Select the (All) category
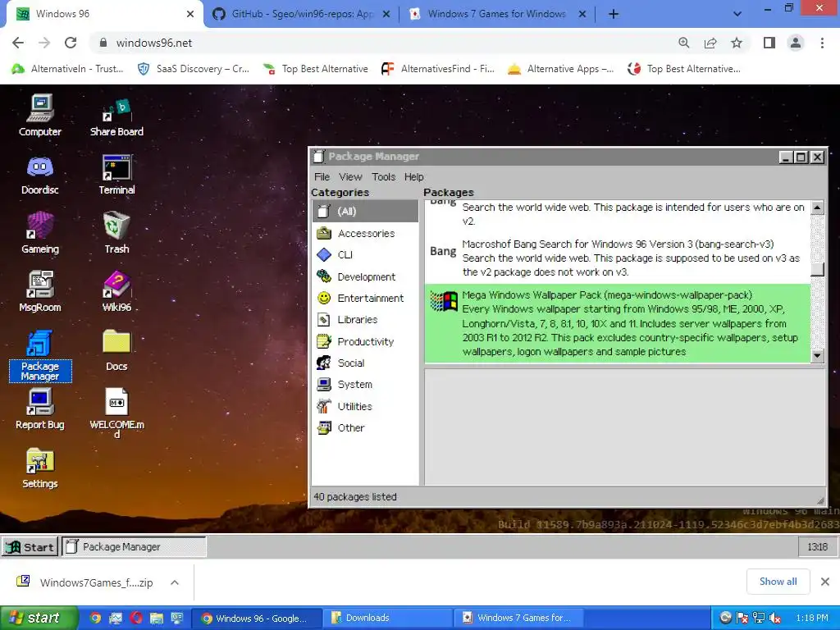Viewport: 840px width, 630px height. pyautogui.click(x=365, y=211)
